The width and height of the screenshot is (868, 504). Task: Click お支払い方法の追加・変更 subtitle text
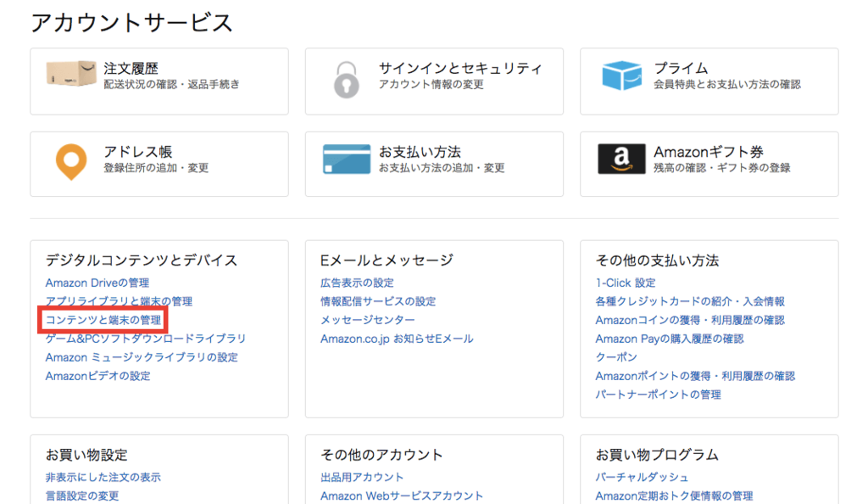pos(442,168)
